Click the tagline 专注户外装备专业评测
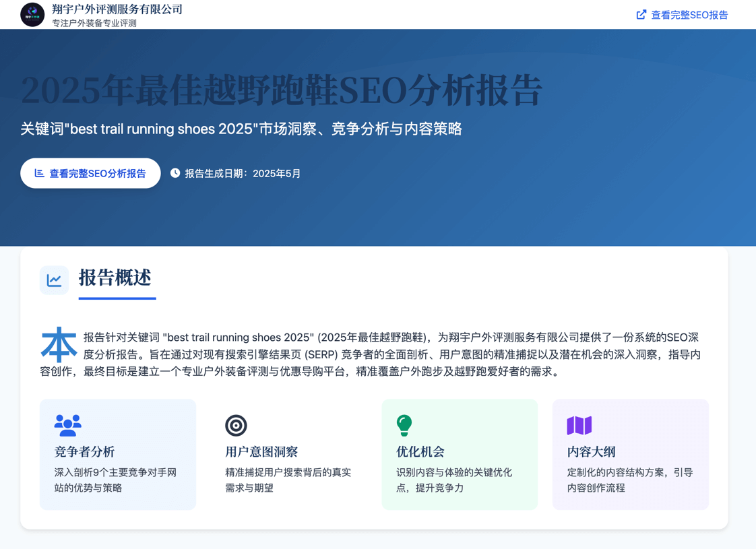The height and width of the screenshot is (549, 756). (x=94, y=23)
